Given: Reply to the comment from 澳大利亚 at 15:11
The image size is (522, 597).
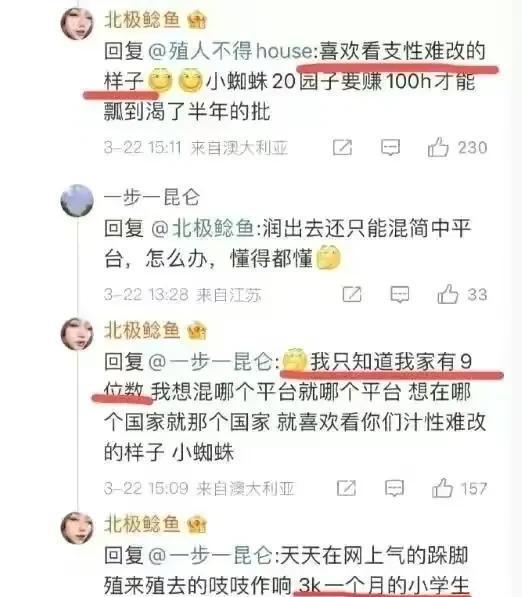Looking at the screenshot, I should 391,147.
